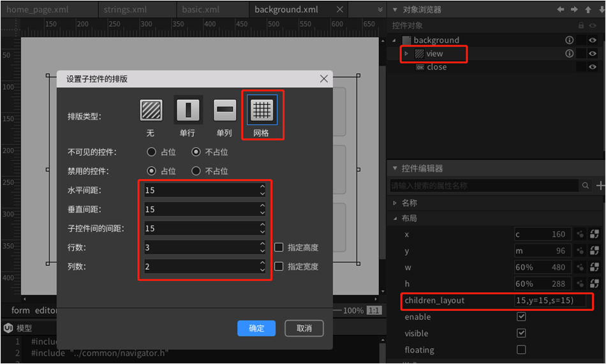Click the 垂直间距 input field
Image resolution: width=606 pixels, height=364 pixels.
click(x=205, y=209)
